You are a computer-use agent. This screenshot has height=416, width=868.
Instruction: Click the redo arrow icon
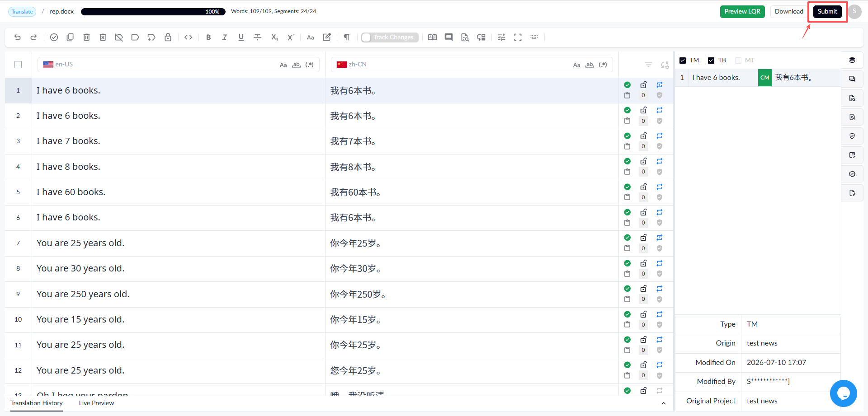(x=33, y=37)
